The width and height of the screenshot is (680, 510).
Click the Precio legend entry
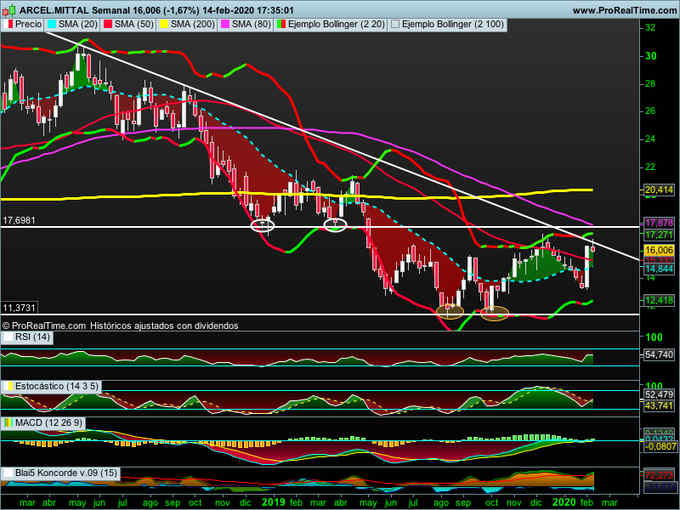[x=23, y=24]
